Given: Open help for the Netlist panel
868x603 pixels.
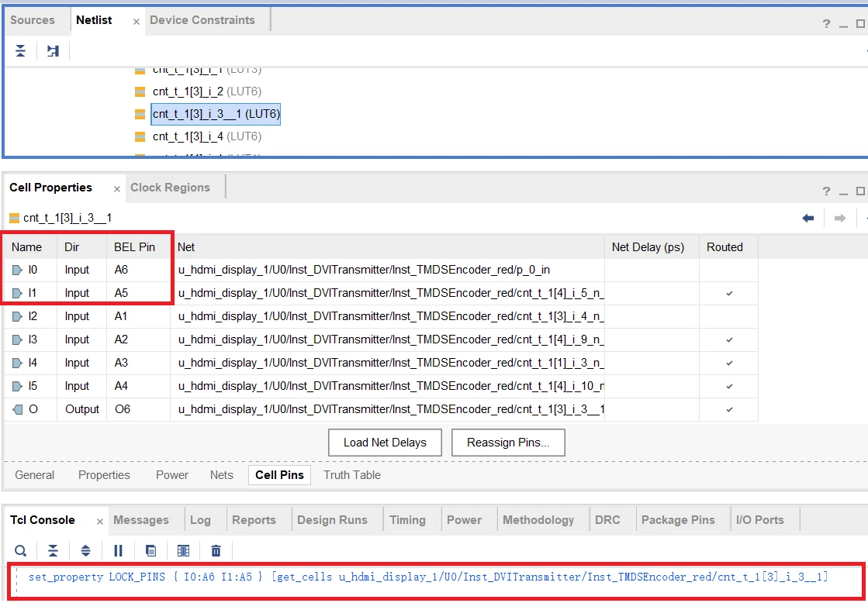Looking at the screenshot, I should pyautogui.click(x=826, y=24).
